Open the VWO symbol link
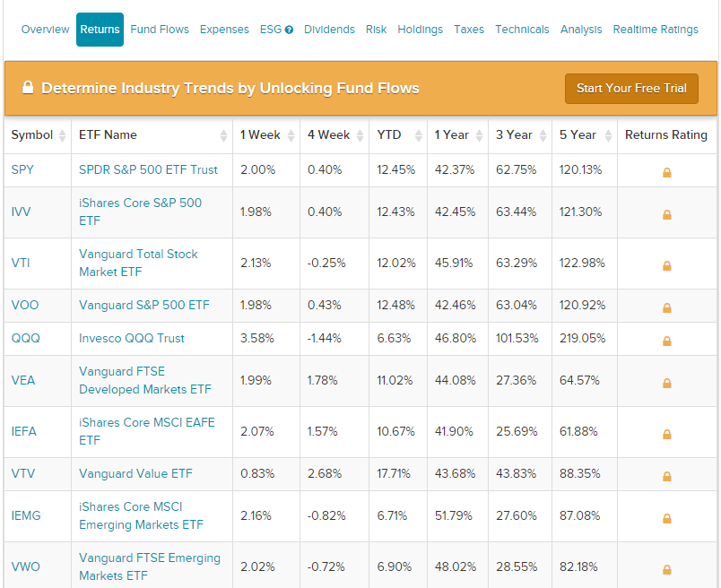 click(x=26, y=566)
